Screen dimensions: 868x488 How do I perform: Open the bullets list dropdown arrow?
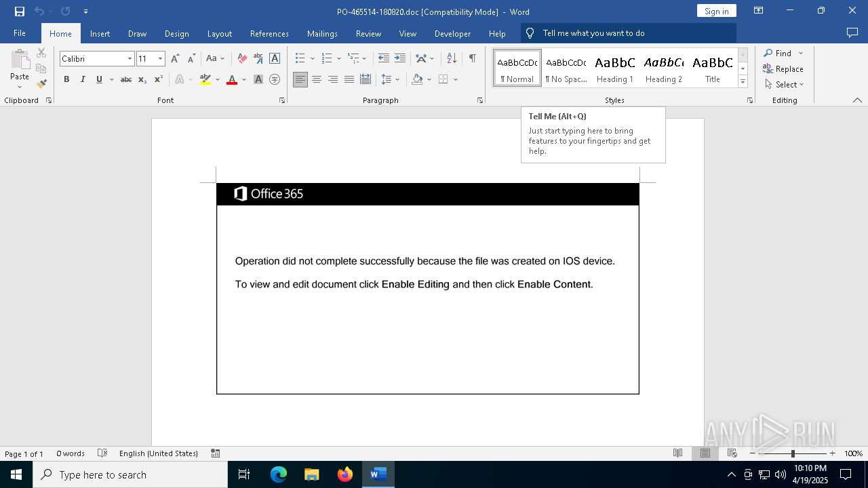[312, 58]
